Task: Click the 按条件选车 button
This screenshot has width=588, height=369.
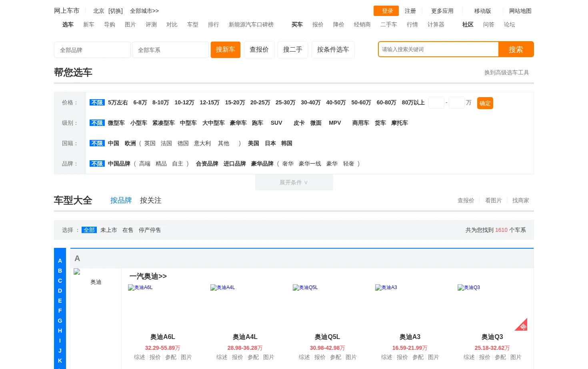Action: click(x=333, y=50)
